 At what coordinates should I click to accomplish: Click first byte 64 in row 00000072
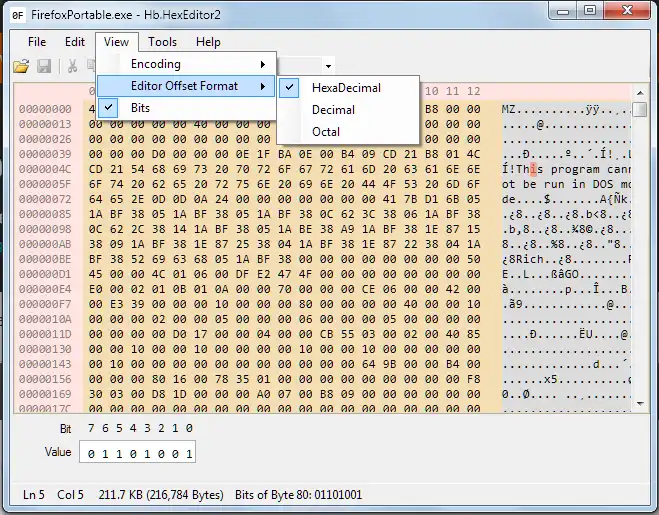[95, 199]
